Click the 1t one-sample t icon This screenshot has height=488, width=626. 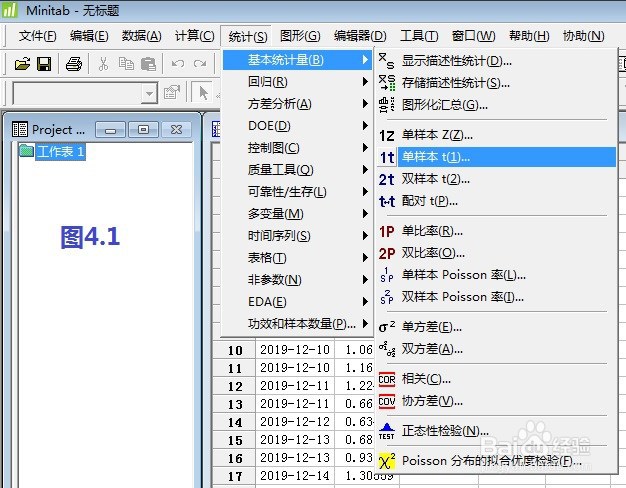coord(387,157)
